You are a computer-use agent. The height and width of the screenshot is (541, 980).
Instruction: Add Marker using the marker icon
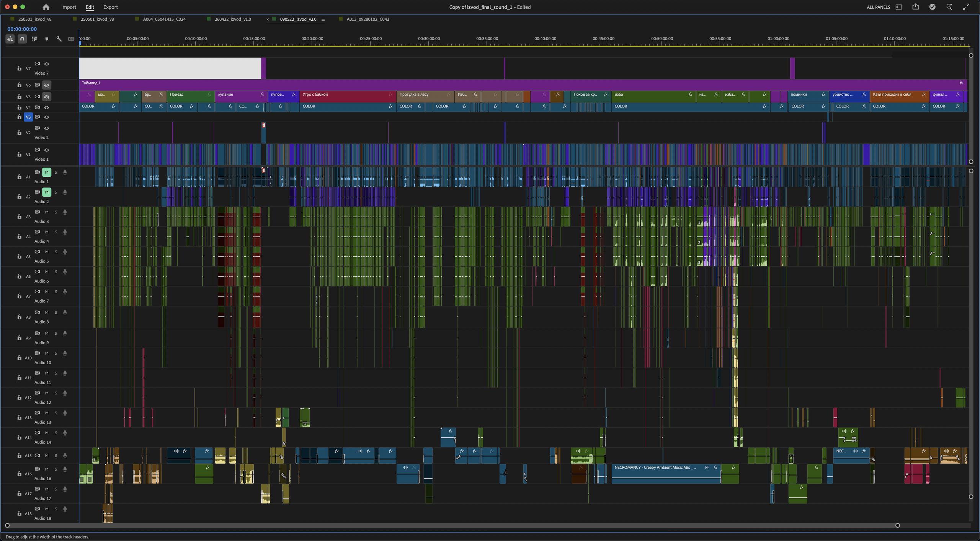coord(47,39)
